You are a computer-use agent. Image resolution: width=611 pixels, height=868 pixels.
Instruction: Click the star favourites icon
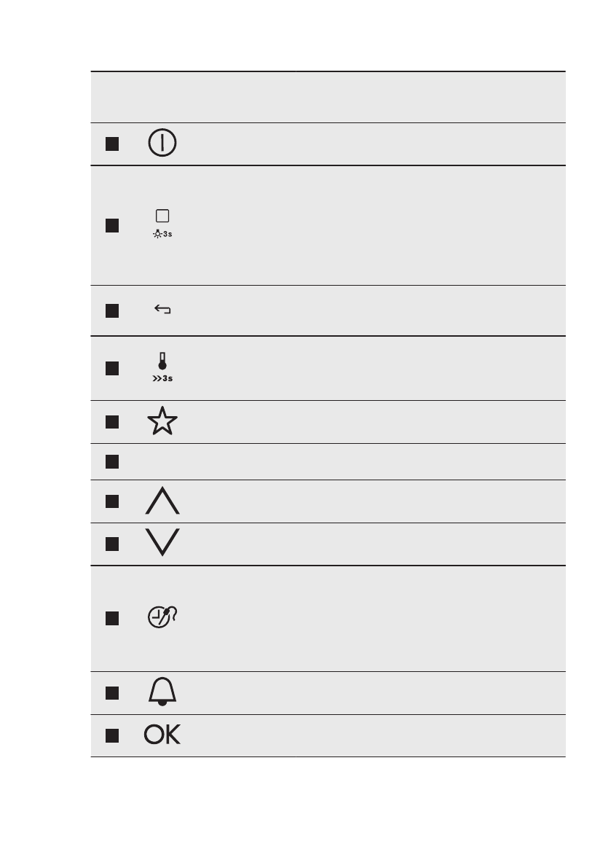tap(162, 422)
